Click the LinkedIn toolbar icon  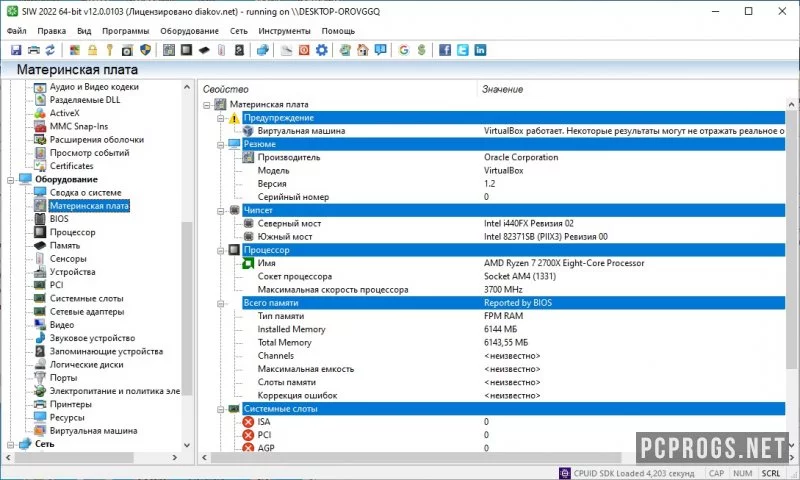point(480,50)
